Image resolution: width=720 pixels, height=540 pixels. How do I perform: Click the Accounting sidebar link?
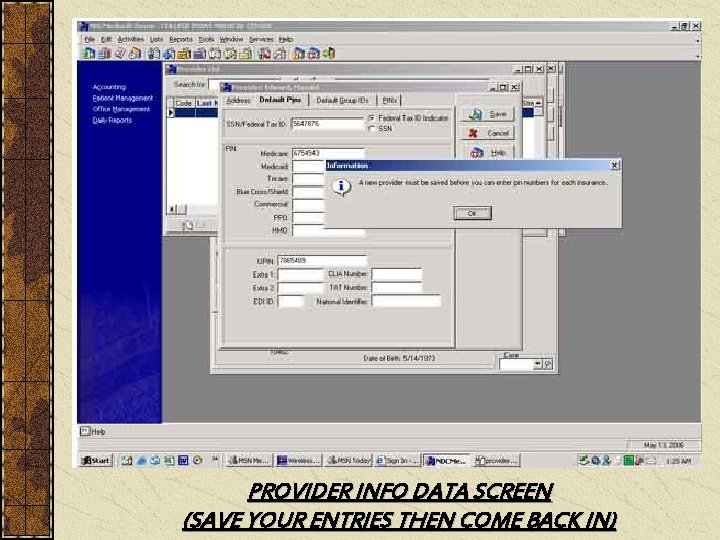click(109, 87)
